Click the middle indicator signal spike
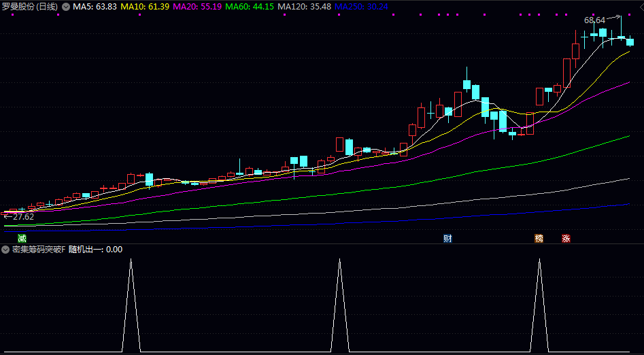 click(x=339, y=305)
